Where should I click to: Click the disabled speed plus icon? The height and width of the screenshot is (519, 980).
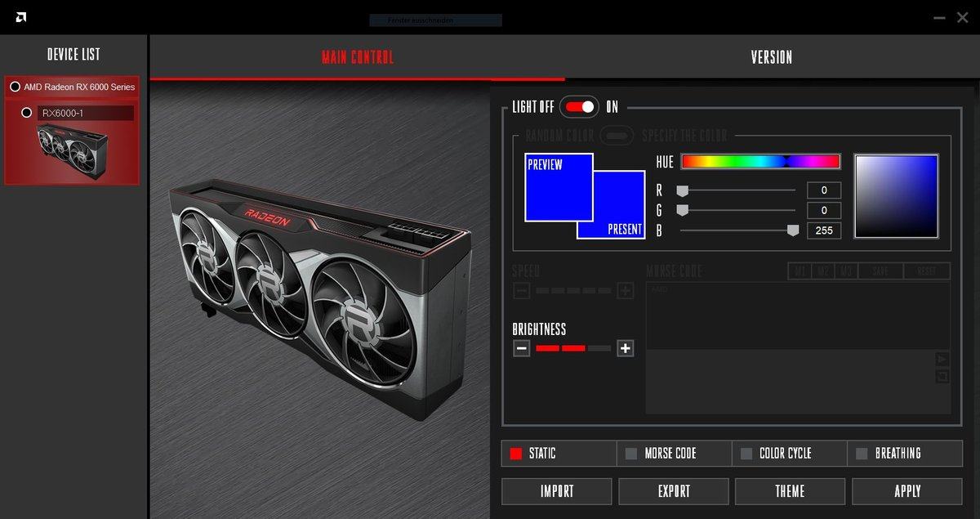point(626,290)
